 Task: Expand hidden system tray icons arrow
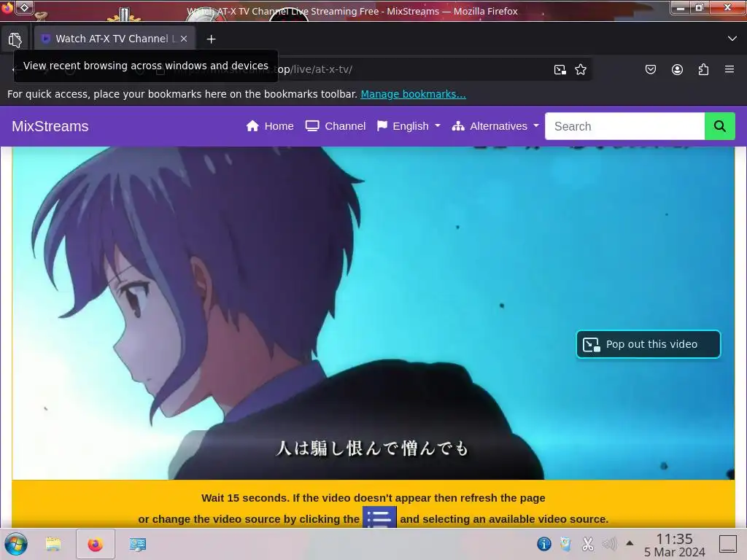coord(630,542)
